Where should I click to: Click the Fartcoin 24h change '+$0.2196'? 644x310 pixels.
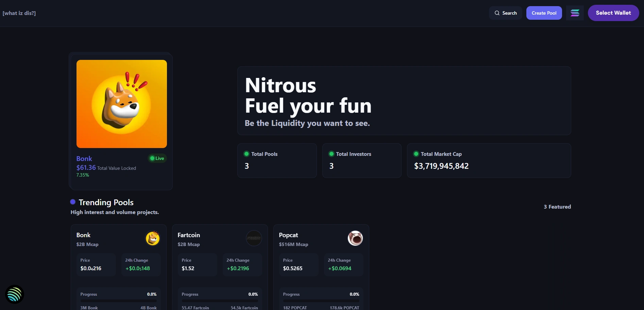(x=238, y=268)
